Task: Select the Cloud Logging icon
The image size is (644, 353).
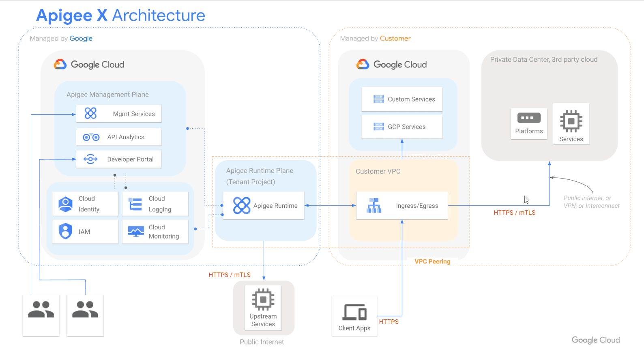Action: (135, 204)
